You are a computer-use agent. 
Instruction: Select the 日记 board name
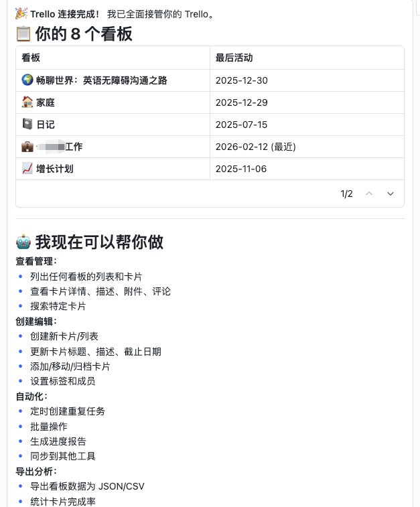(x=46, y=125)
